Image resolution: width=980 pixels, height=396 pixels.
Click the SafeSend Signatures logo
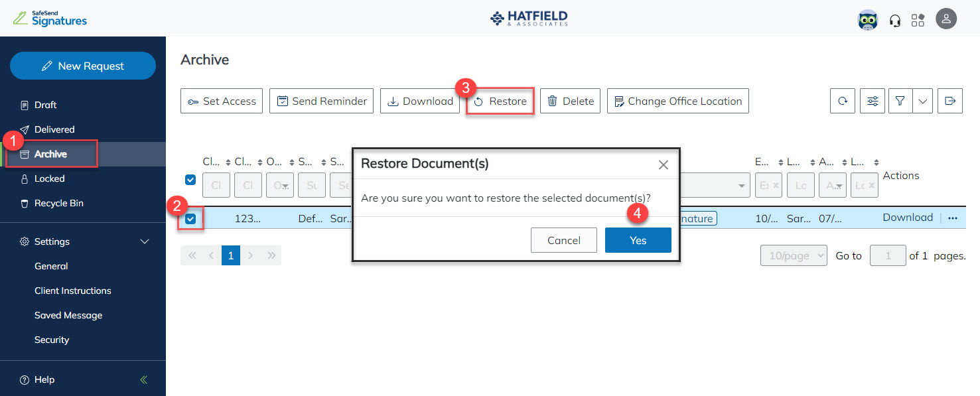(50, 18)
